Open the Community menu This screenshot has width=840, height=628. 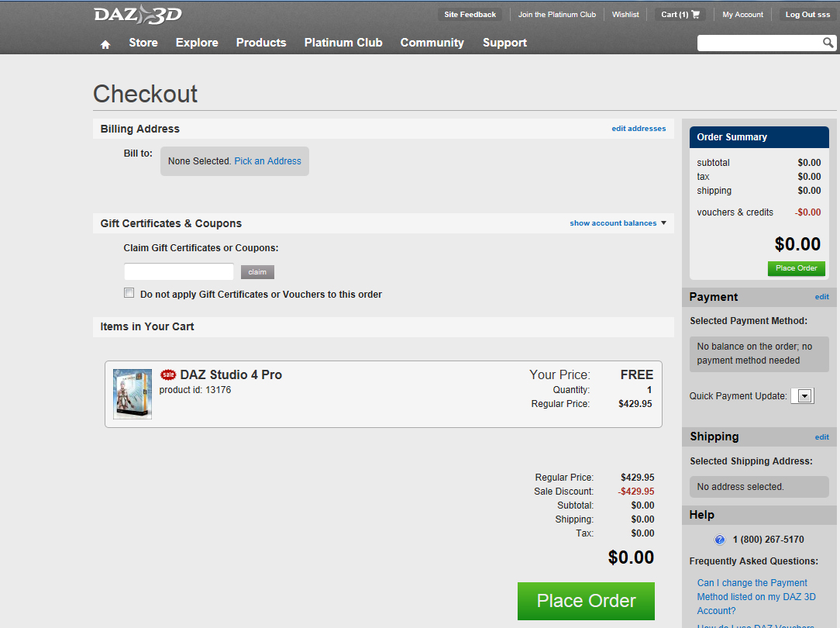point(432,43)
